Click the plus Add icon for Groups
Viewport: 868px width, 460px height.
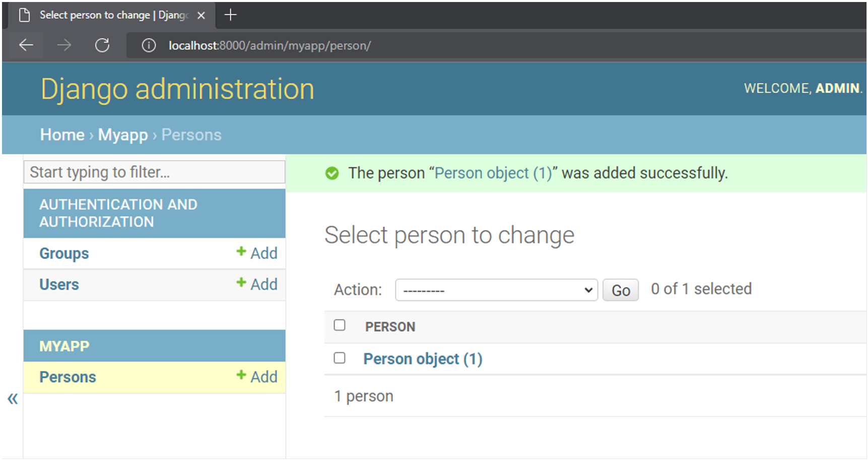[241, 252]
